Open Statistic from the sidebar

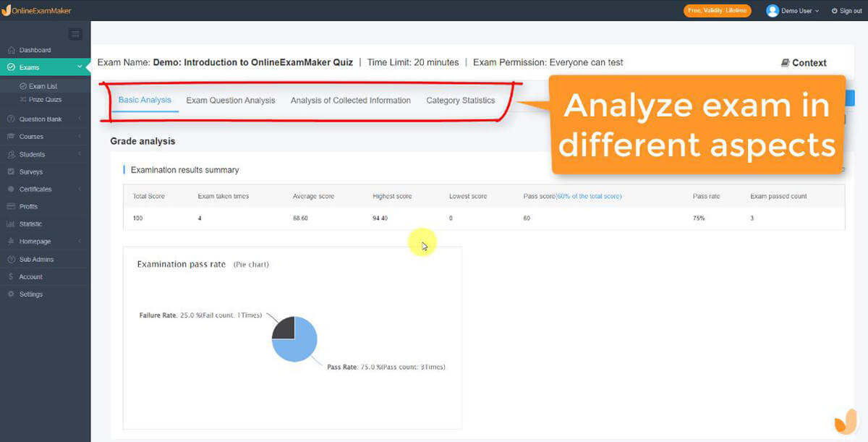coord(30,224)
